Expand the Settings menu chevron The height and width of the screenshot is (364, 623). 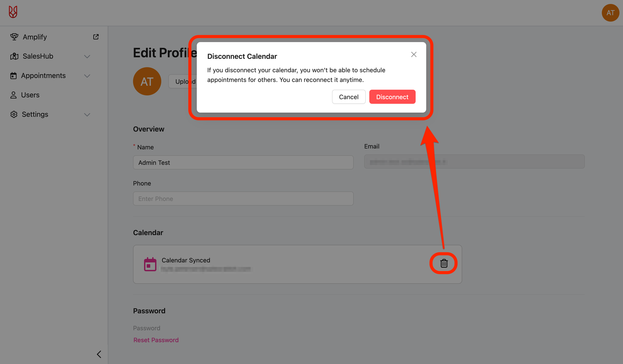click(87, 115)
